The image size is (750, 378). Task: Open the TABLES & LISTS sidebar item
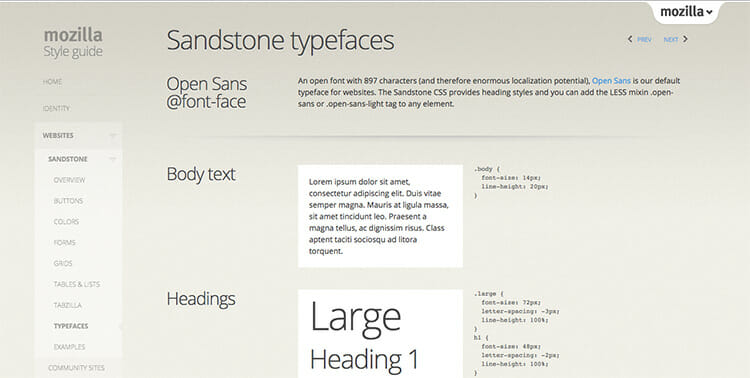pos(77,284)
